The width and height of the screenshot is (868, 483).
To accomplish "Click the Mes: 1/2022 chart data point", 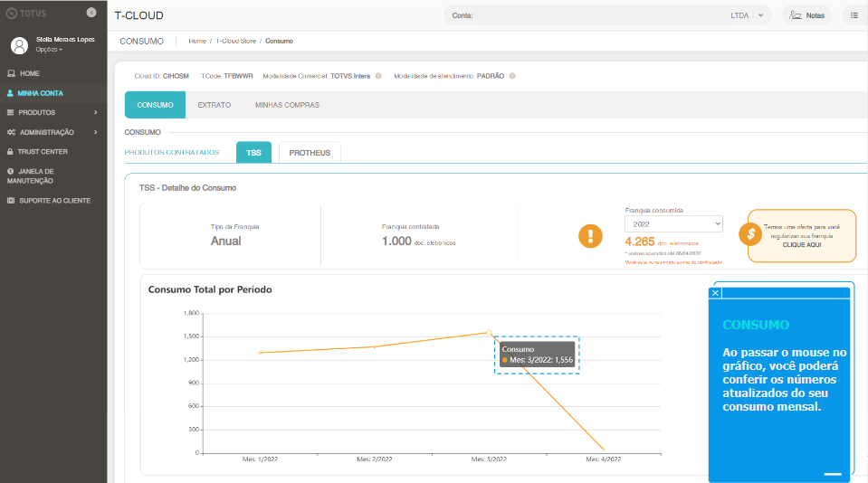I will pos(260,353).
